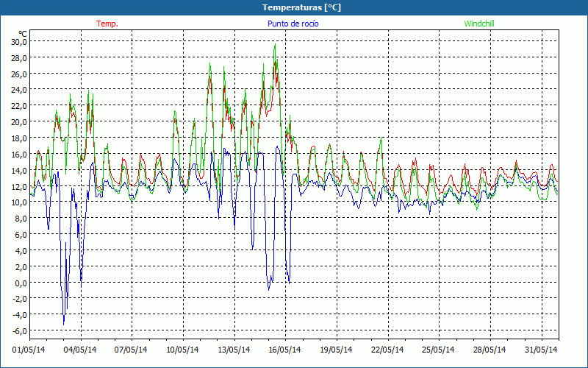The height and width of the screenshot is (368, 588).
Task: Click the 25/05/14 date label
Action: click(439, 350)
